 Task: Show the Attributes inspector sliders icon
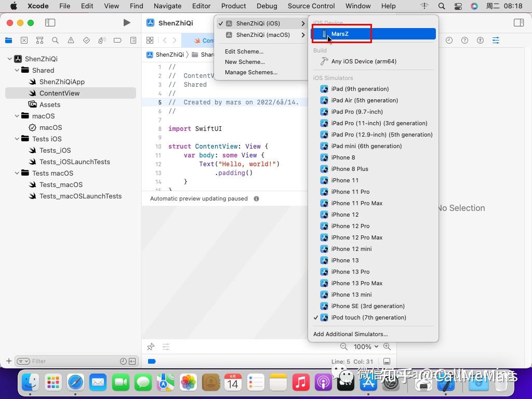tap(496, 41)
